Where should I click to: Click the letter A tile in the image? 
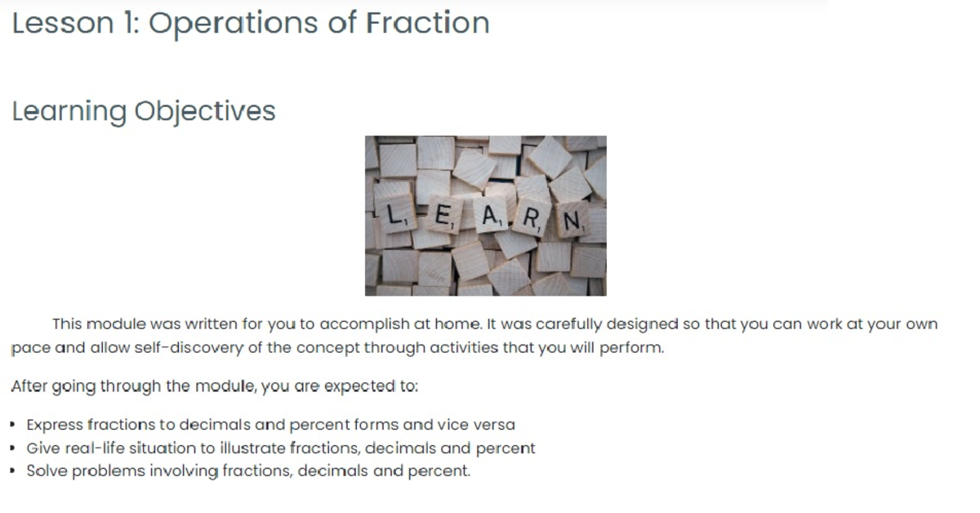(491, 216)
